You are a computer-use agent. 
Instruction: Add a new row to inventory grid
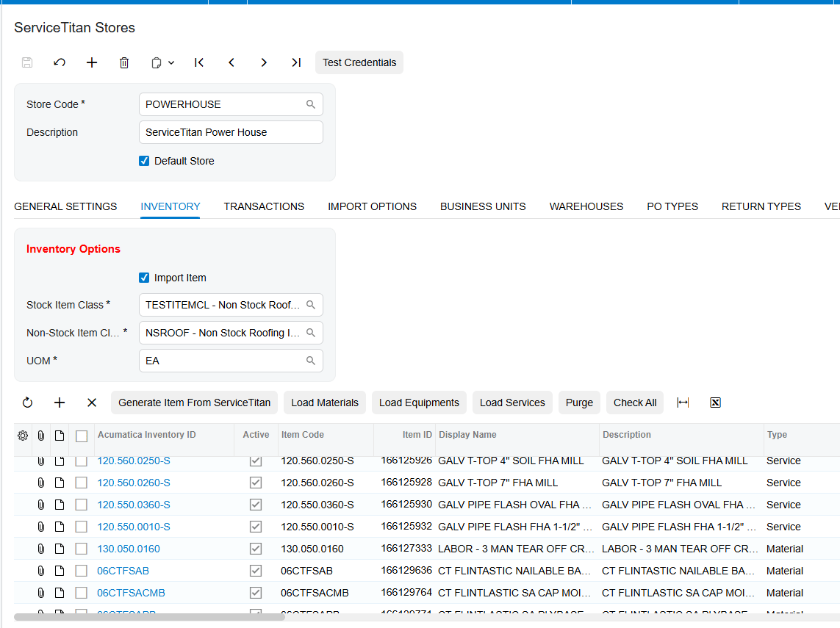tap(60, 403)
